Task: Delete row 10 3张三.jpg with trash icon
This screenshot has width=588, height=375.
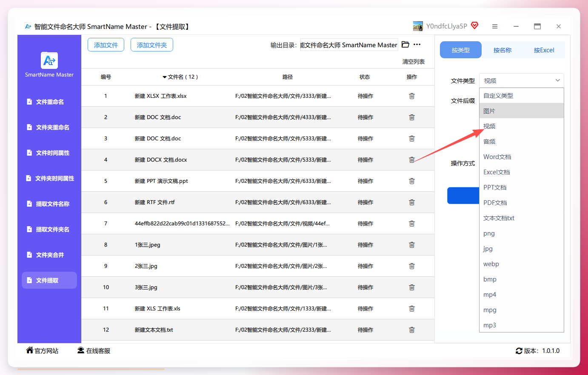Action: coord(412,287)
